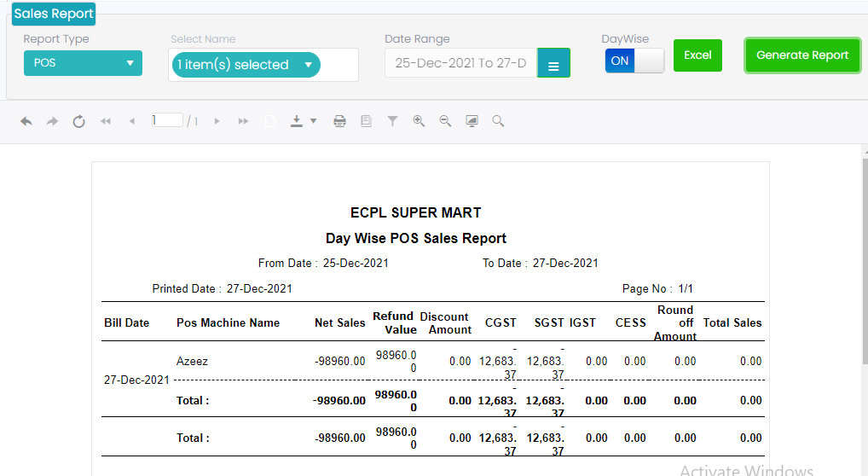
Task: Open the date range menu button
Action: point(553,64)
